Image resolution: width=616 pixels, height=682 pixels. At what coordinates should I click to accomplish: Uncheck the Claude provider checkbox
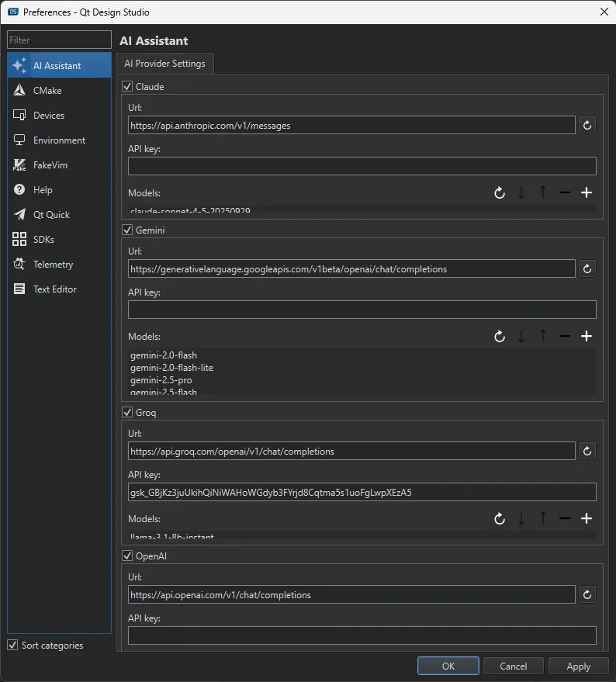128,87
